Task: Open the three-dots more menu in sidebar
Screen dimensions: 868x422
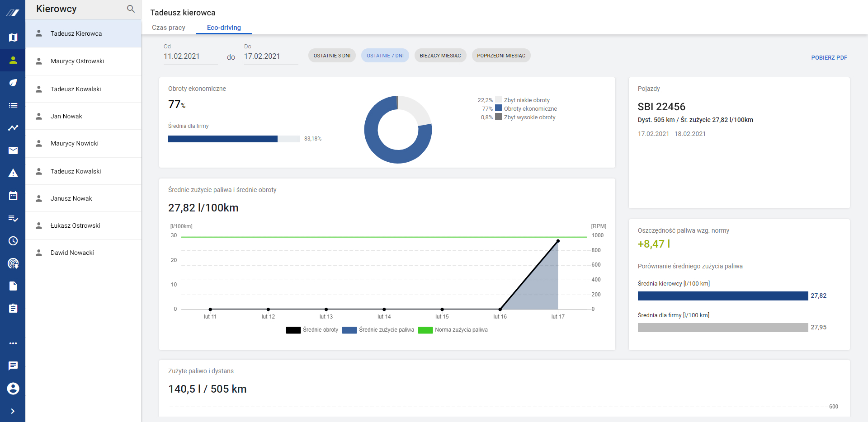Action: tap(13, 343)
